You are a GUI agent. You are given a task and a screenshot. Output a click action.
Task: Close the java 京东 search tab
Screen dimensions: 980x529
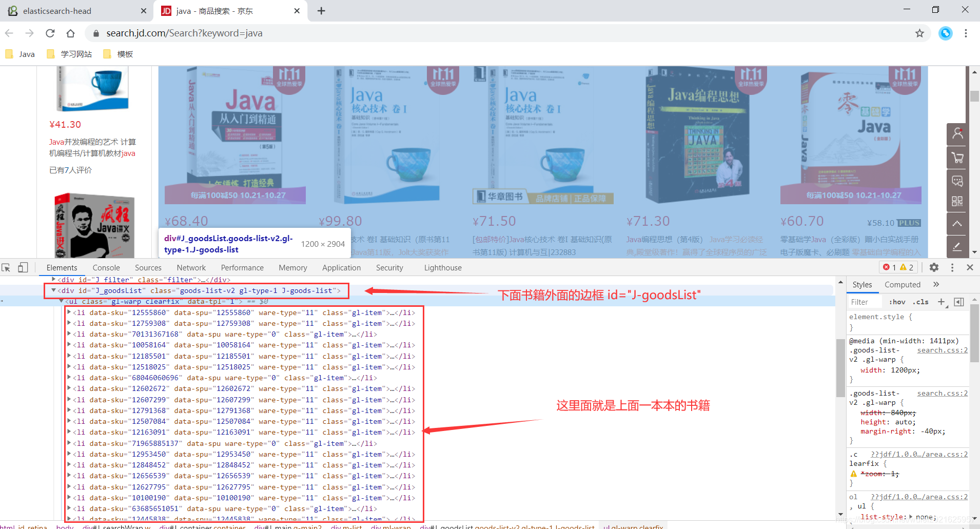[297, 11]
